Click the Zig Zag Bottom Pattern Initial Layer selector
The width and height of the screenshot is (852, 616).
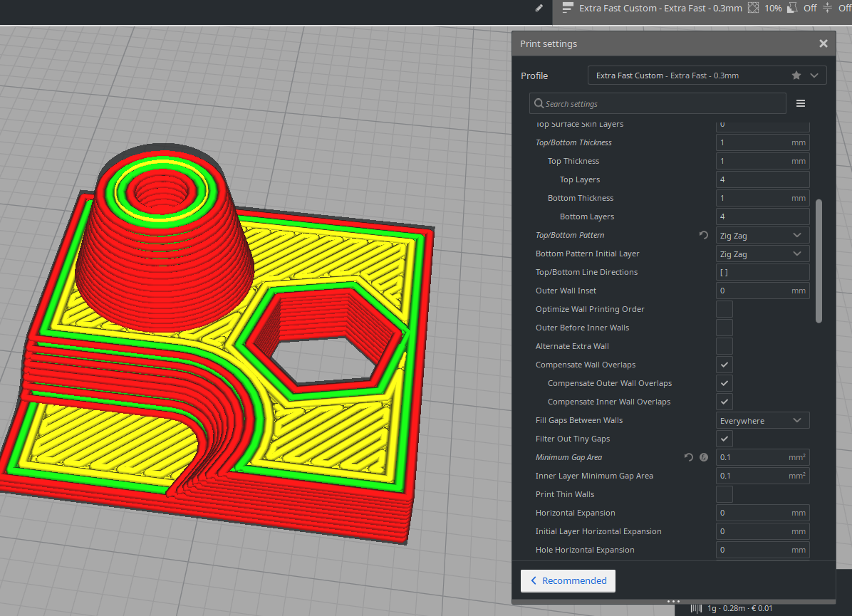(762, 254)
